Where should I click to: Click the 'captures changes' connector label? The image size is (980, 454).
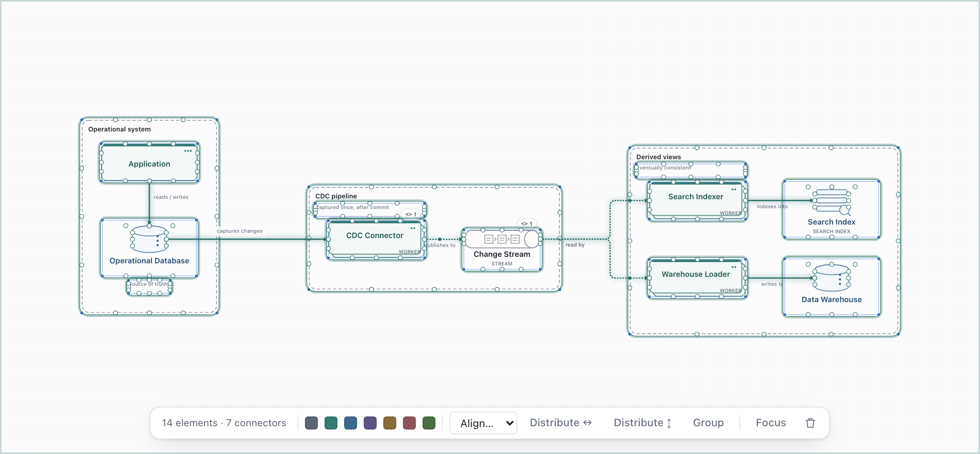[x=240, y=231]
